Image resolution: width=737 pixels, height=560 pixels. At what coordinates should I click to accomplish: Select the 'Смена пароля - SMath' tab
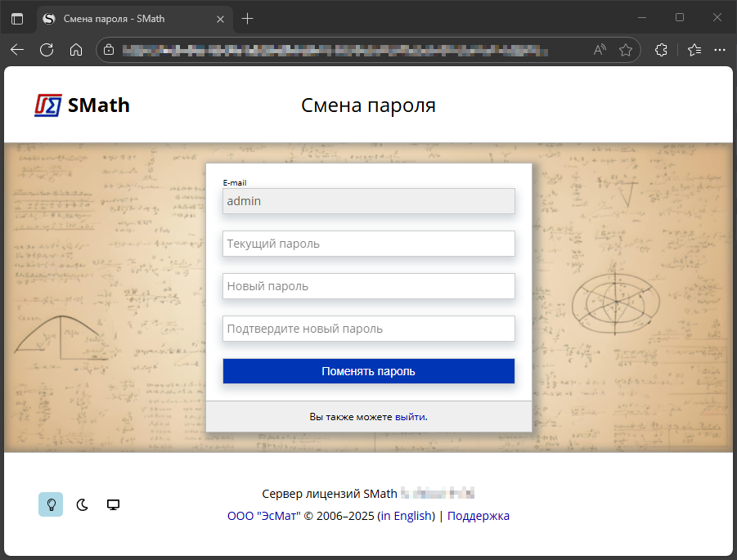click(x=134, y=20)
